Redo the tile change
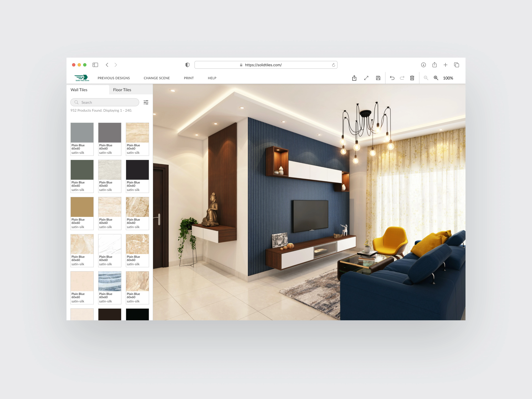This screenshot has width=532, height=399. tap(402, 78)
